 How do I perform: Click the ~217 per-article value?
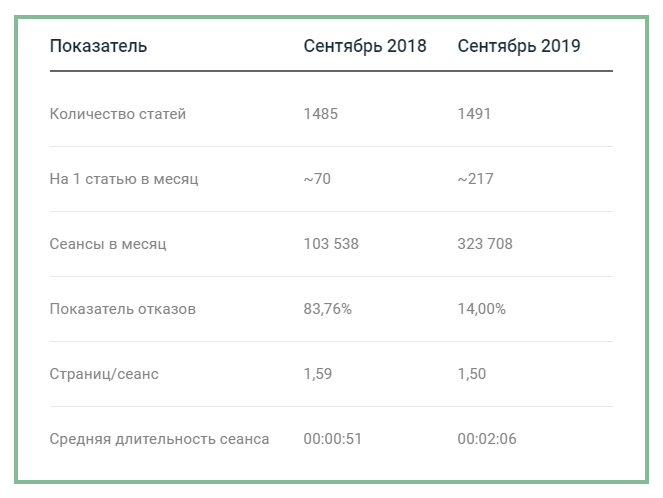[x=475, y=179]
